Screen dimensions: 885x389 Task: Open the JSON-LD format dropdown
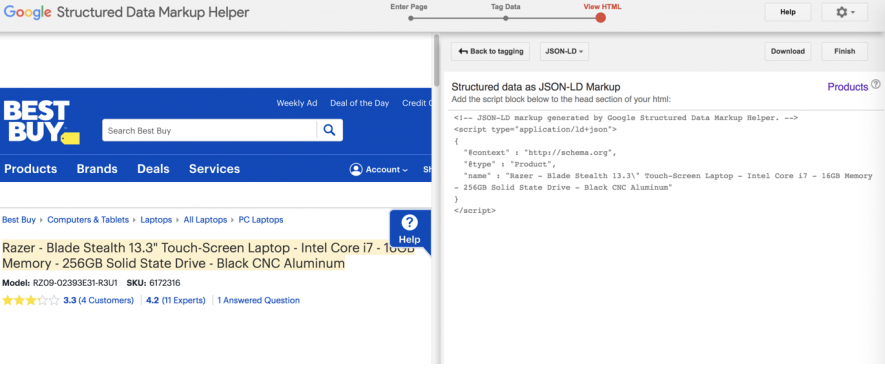pos(564,51)
